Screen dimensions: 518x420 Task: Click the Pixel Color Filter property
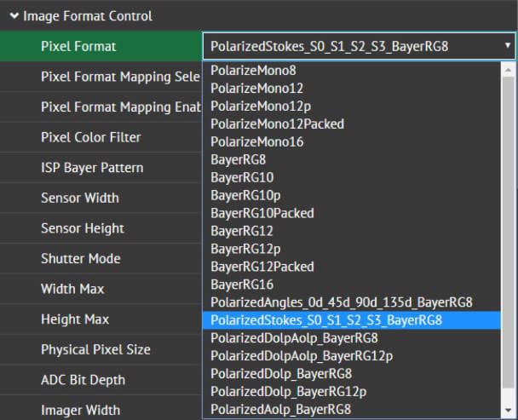pyautogui.click(x=101, y=137)
